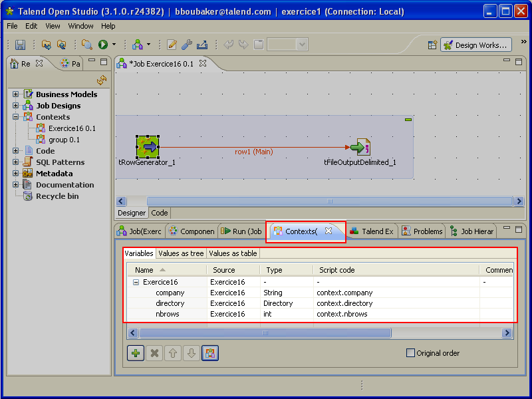Open the perspective icon beside Design Workspace
Viewport: 532px width, 399px height.
[432, 45]
